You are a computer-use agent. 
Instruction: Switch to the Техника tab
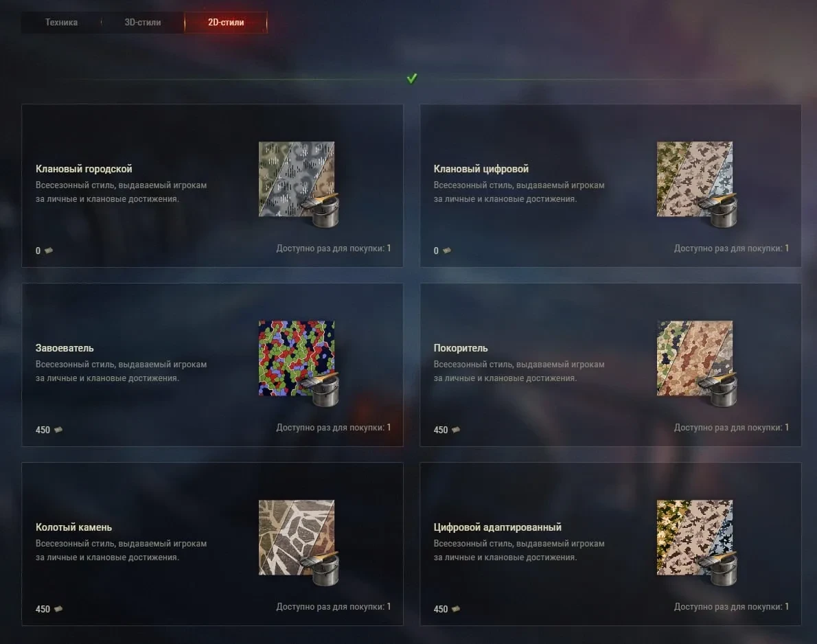click(61, 23)
